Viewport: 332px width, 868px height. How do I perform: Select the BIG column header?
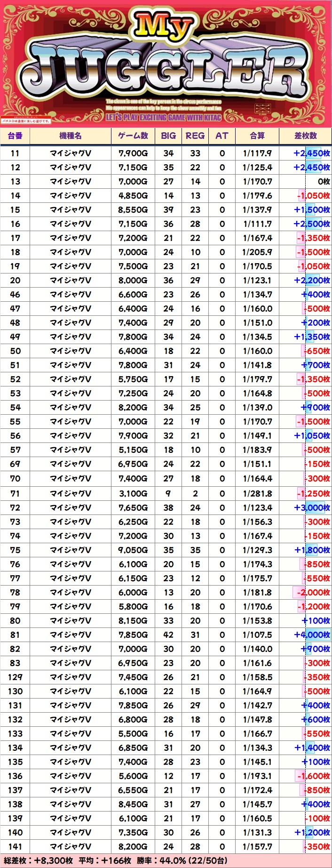pyautogui.click(x=168, y=136)
